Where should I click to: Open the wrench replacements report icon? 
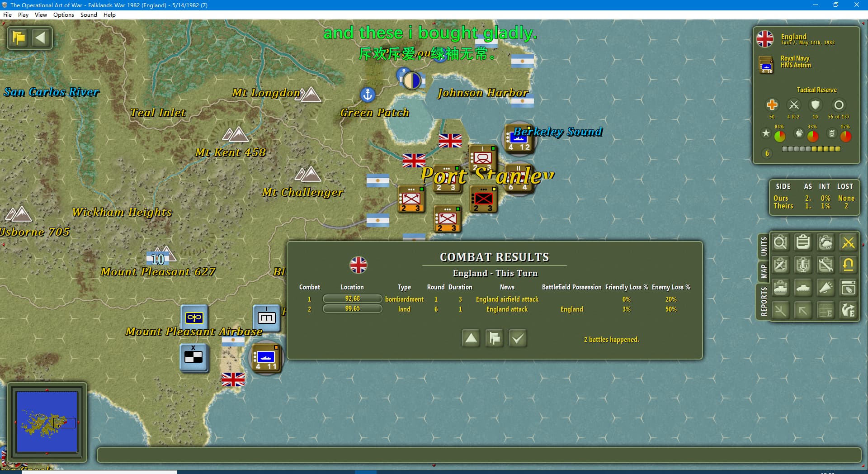click(826, 265)
